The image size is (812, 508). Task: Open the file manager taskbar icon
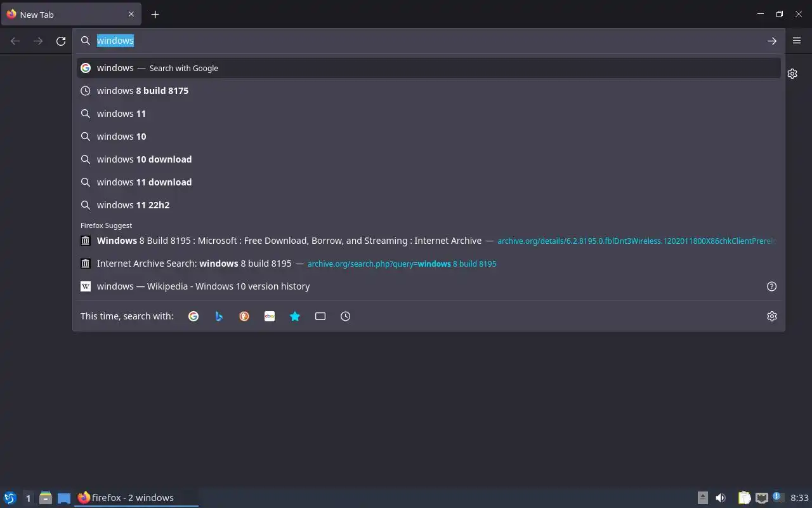click(x=46, y=498)
